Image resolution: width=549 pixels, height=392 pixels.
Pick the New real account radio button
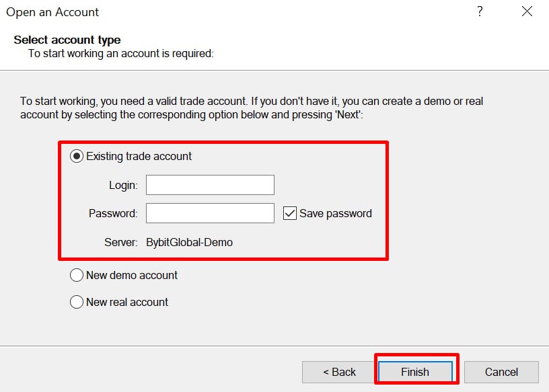tap(76, 302)
